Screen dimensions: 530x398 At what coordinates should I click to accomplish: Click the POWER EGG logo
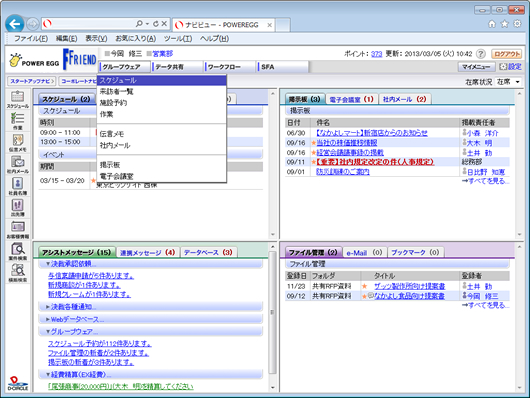coord(34,60)
